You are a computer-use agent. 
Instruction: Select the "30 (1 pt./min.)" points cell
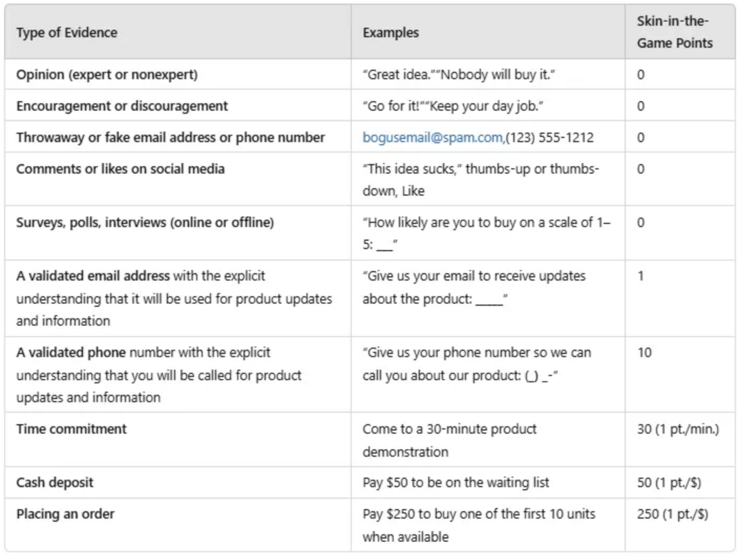[x=678, y=429]
